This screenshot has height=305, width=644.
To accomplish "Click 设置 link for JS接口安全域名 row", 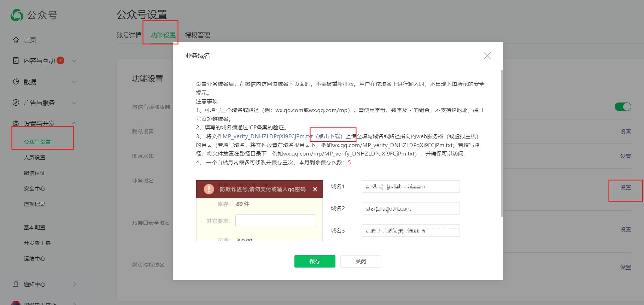I will pos(626,229).
